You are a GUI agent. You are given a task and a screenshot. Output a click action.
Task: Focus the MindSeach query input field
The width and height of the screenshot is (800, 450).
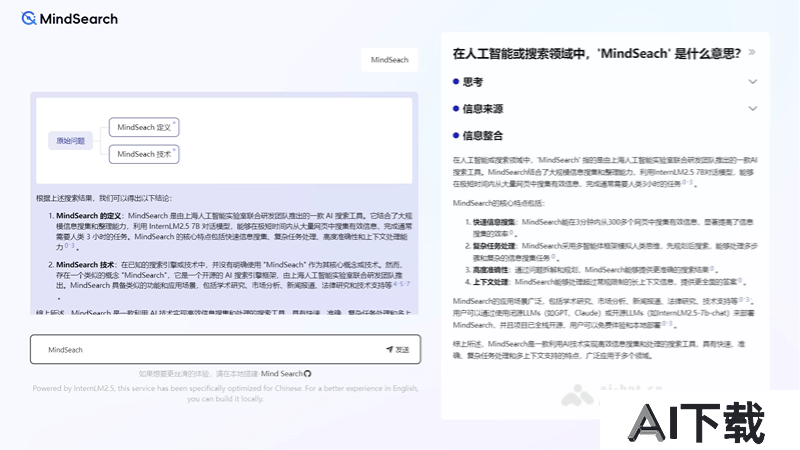click(225, 349)
